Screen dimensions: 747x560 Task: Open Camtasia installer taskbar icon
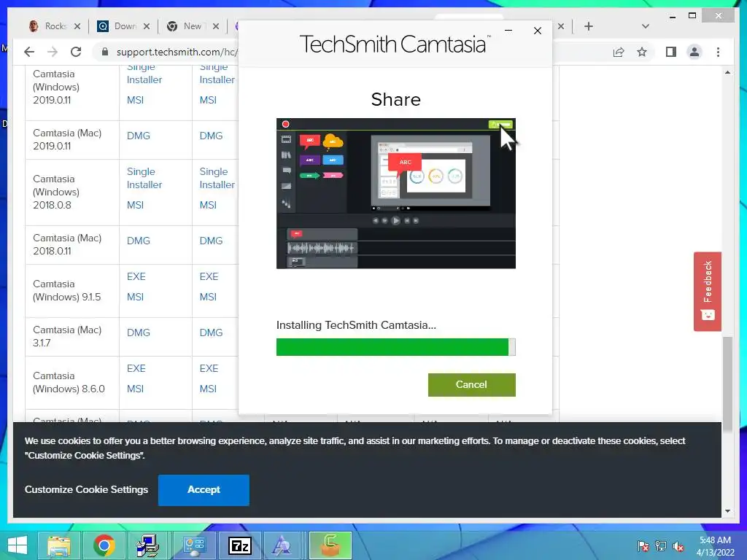pos(330,545)
